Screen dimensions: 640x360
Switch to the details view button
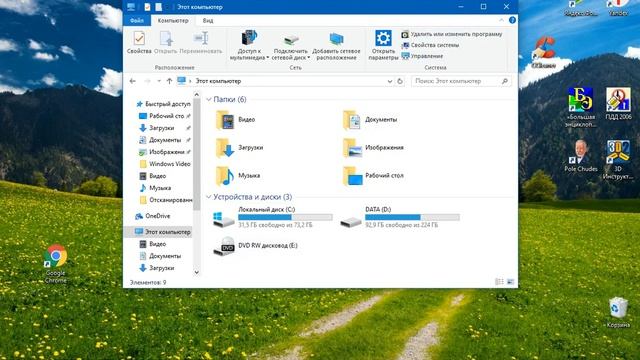(x=499, y=282)
